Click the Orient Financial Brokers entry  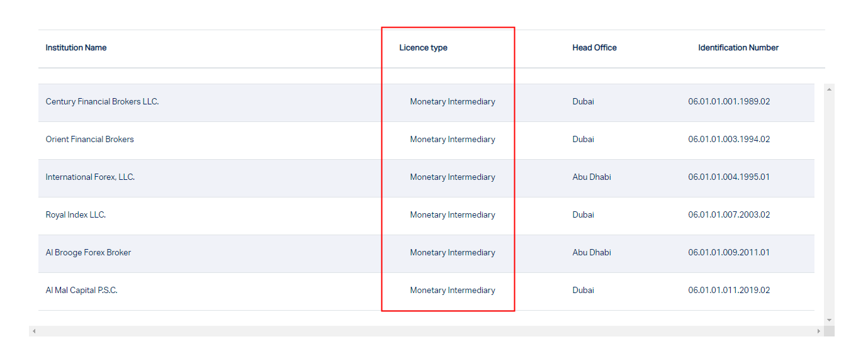(x=90, y=140)
